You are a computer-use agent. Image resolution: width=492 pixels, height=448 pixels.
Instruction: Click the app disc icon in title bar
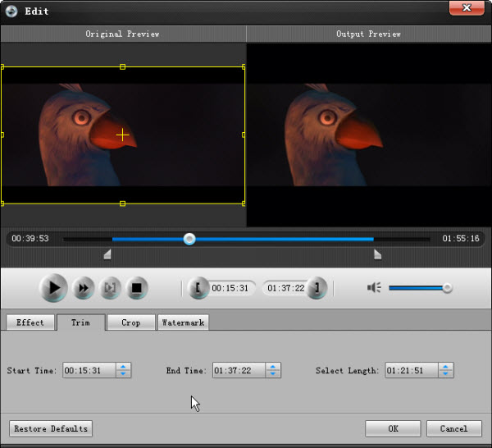(x=11, y=11)
